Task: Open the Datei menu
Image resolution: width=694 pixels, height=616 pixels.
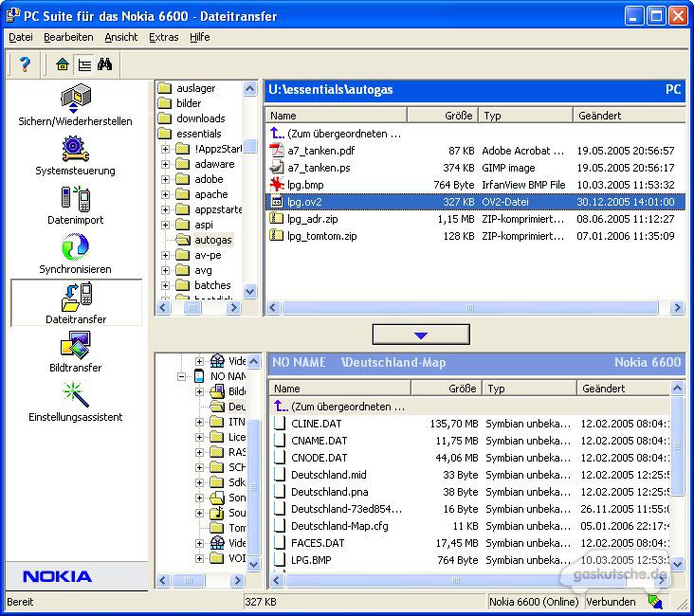Action: click(21, 37)
